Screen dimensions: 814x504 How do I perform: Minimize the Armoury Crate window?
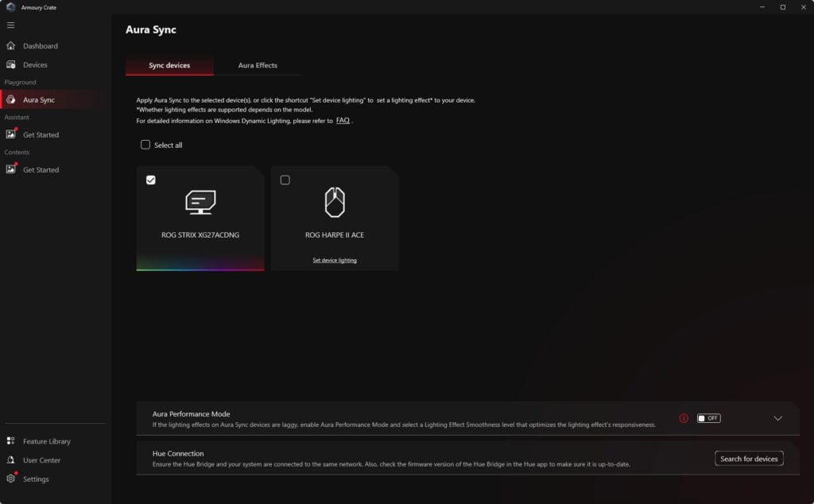pyautogui.click(x=762, y=7)
